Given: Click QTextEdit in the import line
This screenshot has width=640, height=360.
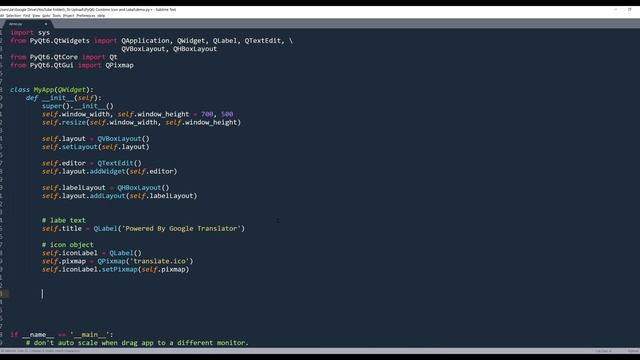Looking at the screenshot, I should (262, 40).
